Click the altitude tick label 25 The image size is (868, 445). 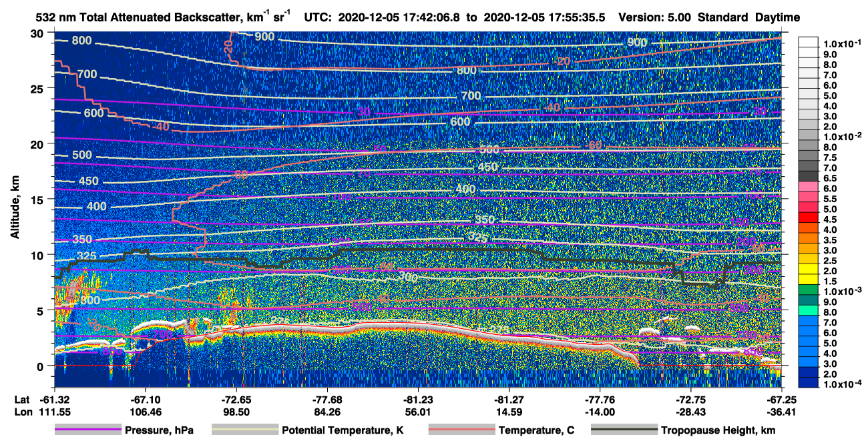point(39,88)
